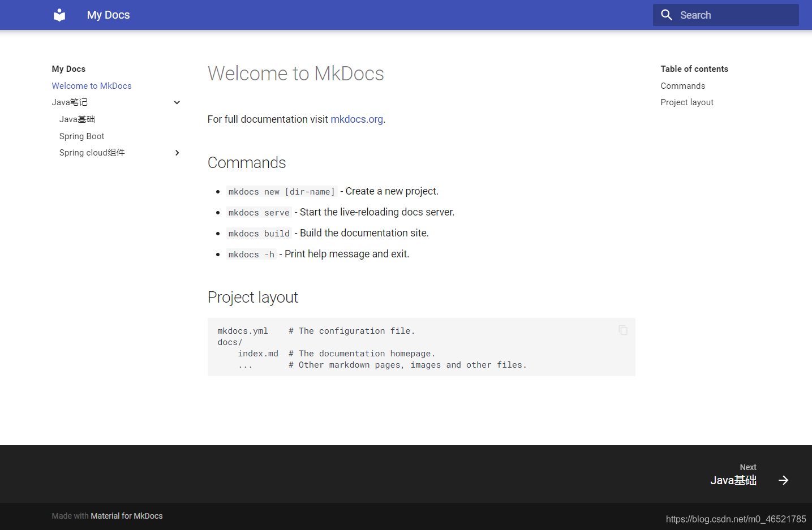Image resolution: width=812 pixels, height=530 pixels.
Task: Click the Welcome to MkDocs page heading
Action: (295, 74)
